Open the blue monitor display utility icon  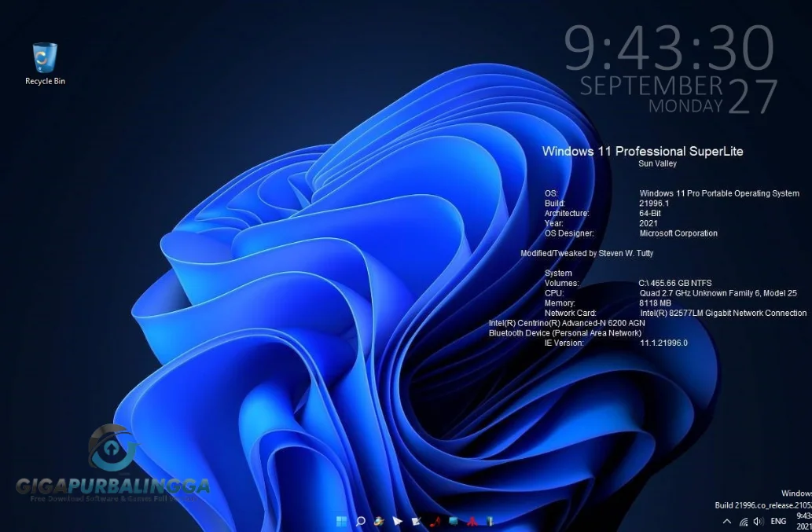click(x=454, y=521)
